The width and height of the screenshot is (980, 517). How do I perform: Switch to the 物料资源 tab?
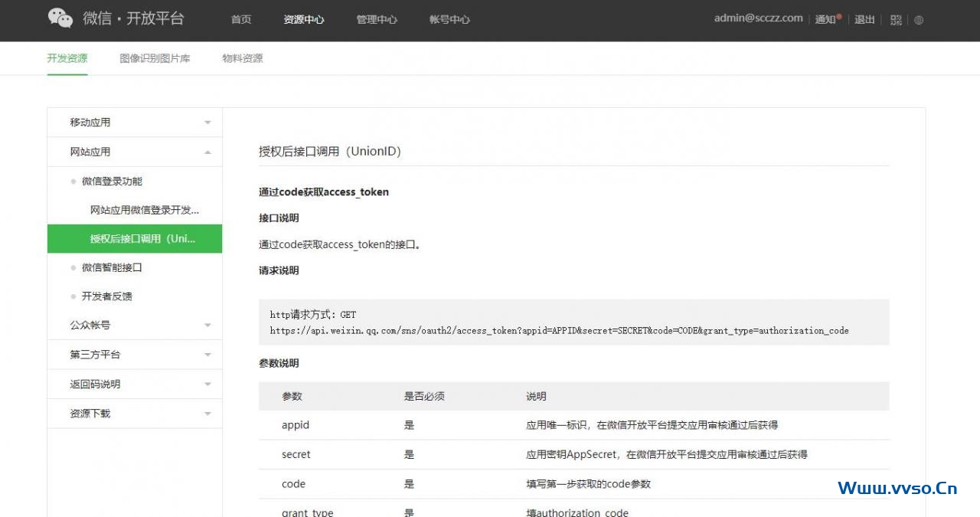click(243, 58)
